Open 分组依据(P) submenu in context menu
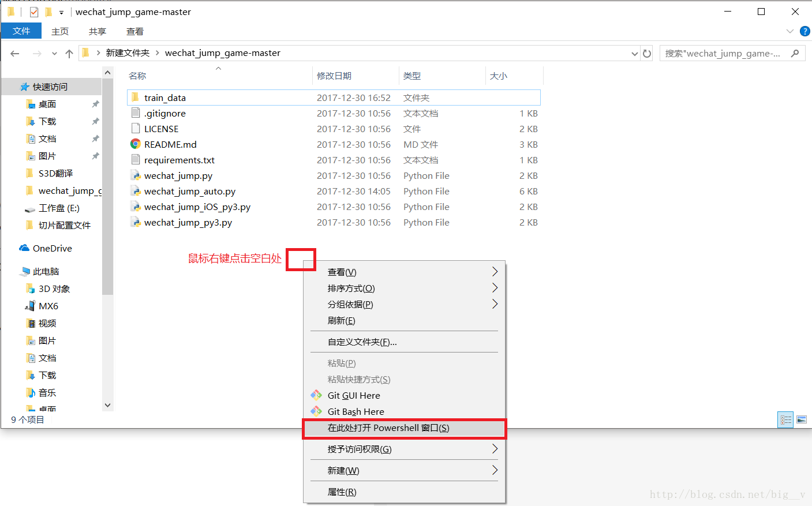This screenshot has width=812, height=506. tap(404, 304)
